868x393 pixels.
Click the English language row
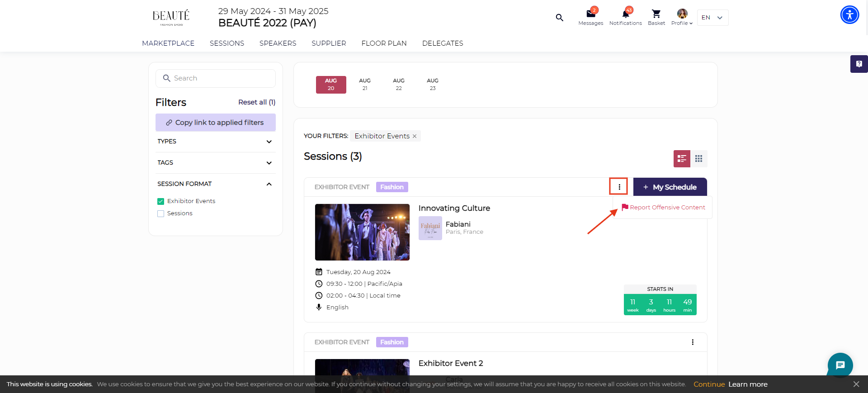tap(332, 307)
